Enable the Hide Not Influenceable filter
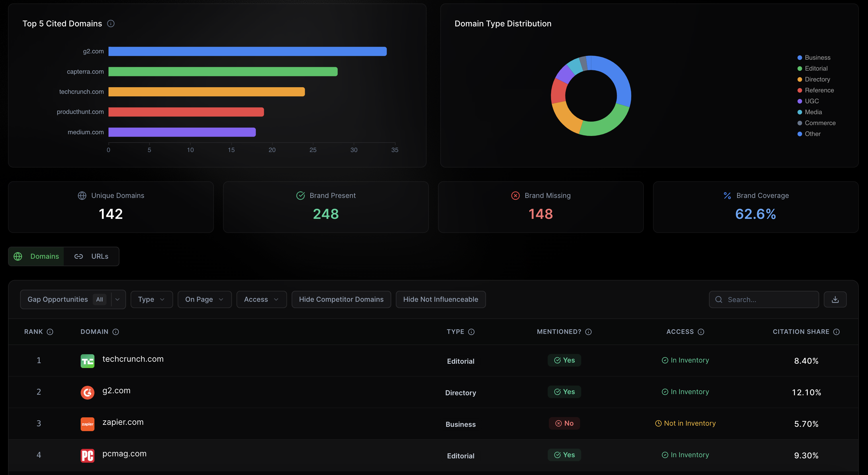 [x=440, y=299]
